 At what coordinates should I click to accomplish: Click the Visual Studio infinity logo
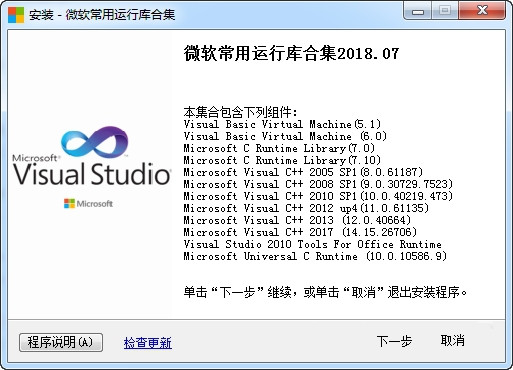tap(95, 141)
